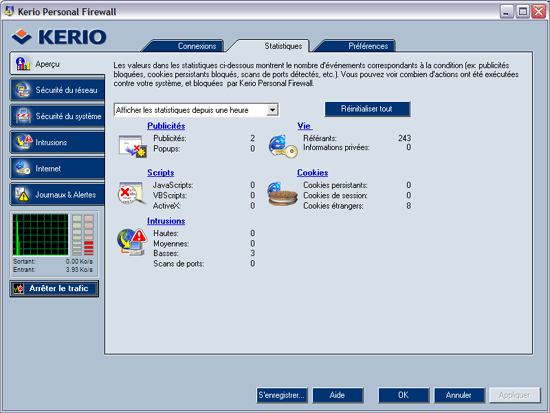Click the Moyennes intrusions label

tap(171, 244)
